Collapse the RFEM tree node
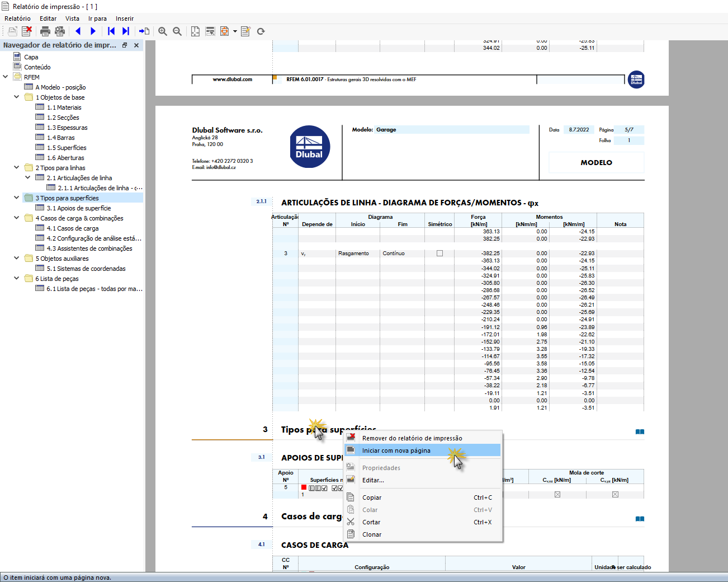This screenshot has width=728, height=582. coord(6,77)
